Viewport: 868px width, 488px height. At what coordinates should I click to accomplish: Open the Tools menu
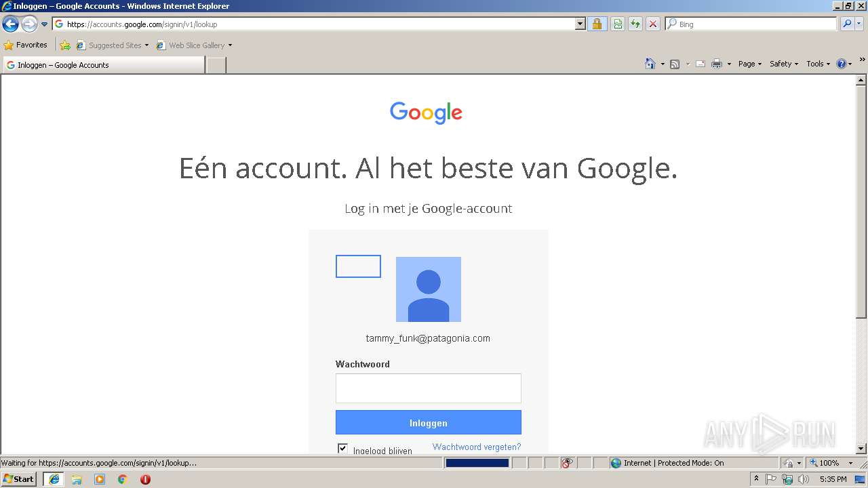pos(818,64)
